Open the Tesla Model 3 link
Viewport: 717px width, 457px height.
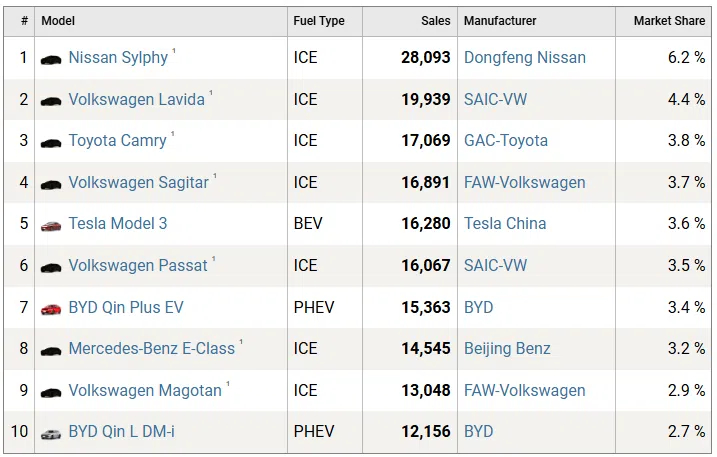tap(118, 224)
